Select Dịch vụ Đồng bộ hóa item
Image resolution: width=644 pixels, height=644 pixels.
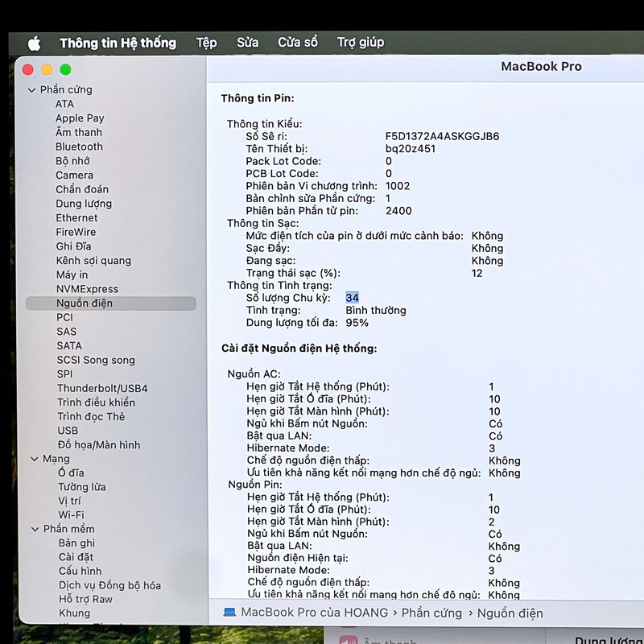109,585
